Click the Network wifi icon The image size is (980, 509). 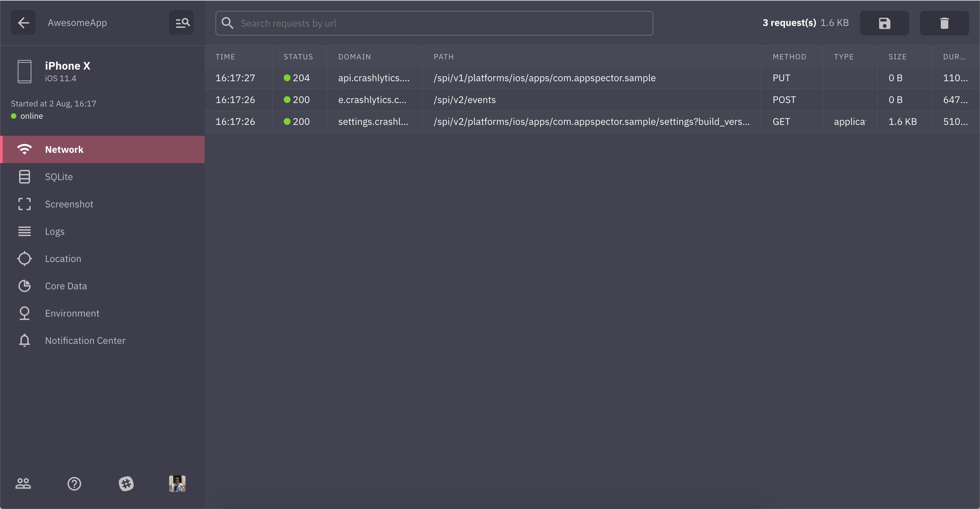click(x=24, y=149)
